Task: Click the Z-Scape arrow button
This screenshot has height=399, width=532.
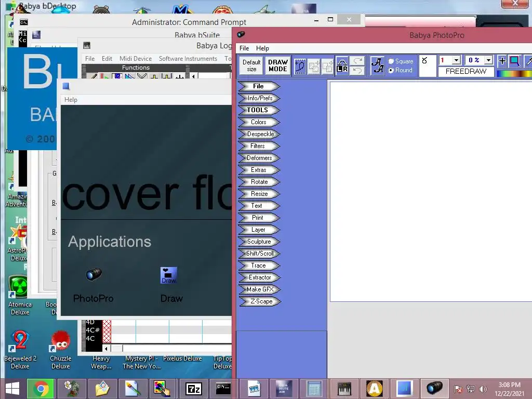Action: click(260, 301)
